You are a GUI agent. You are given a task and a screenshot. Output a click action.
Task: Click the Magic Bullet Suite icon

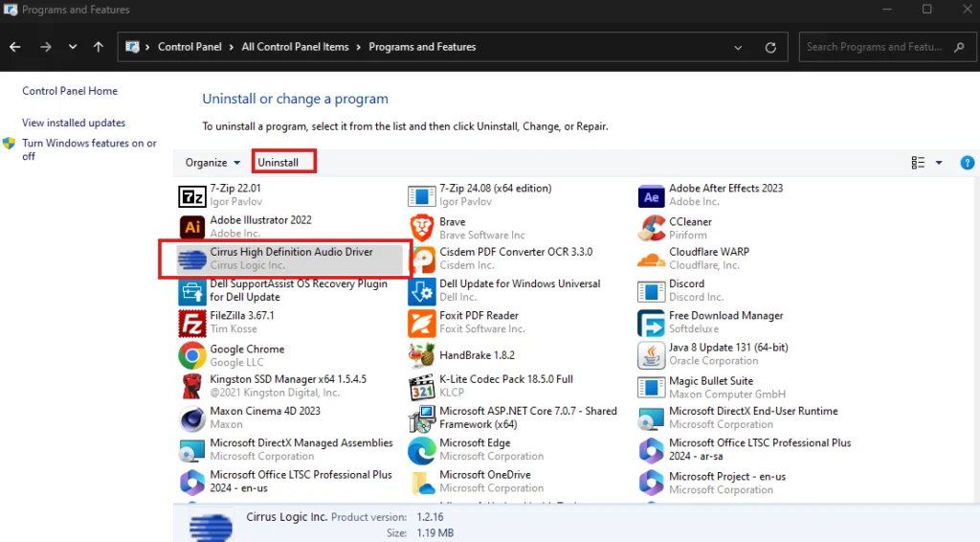pos(651,387)
